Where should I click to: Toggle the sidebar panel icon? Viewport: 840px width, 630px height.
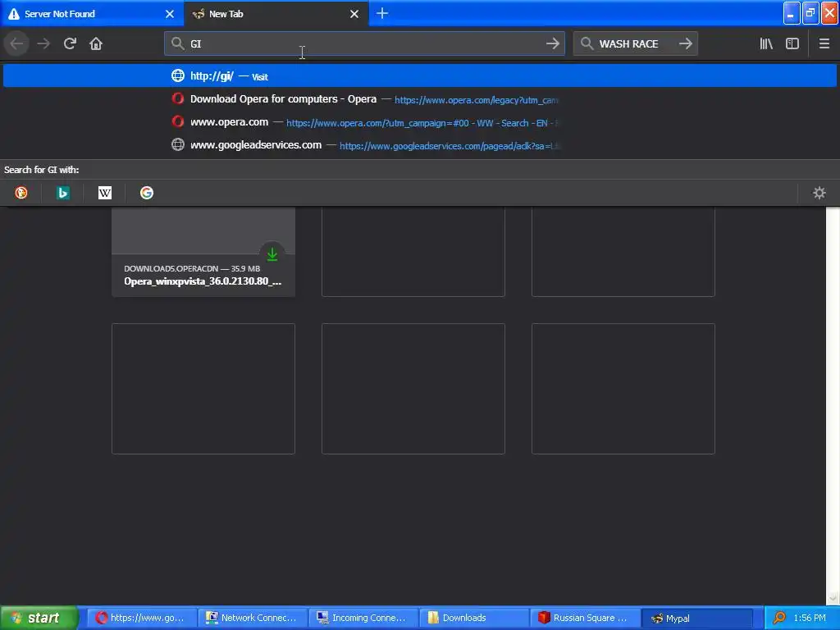coord(792,43)
